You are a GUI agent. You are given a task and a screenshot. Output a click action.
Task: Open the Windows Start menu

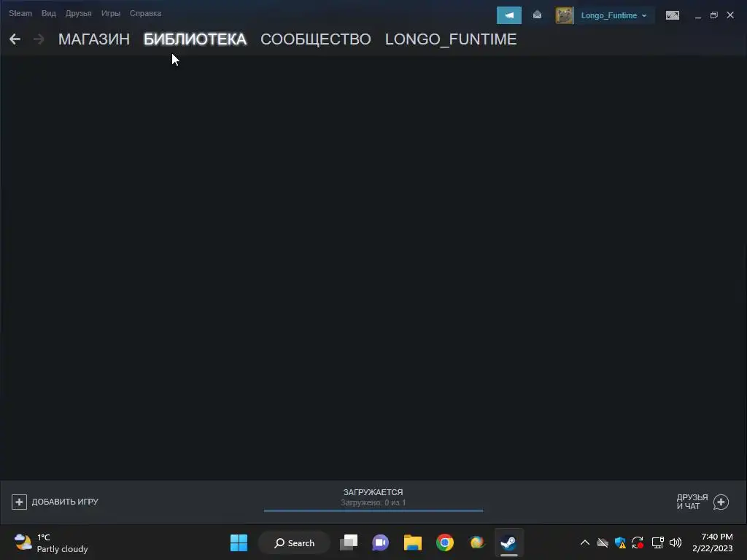click(x=239, y=542)
